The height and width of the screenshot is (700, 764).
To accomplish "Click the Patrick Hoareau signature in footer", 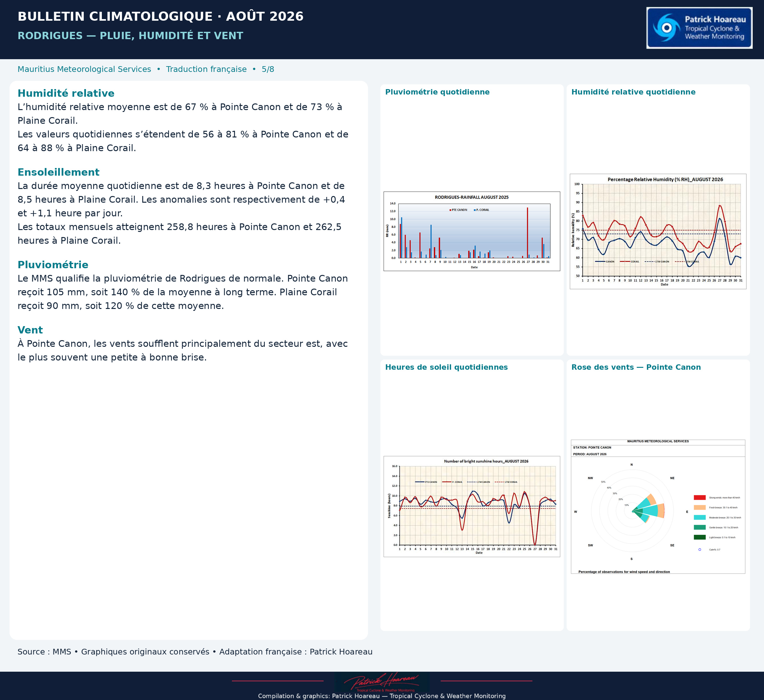I will click(x=382, y=682).
